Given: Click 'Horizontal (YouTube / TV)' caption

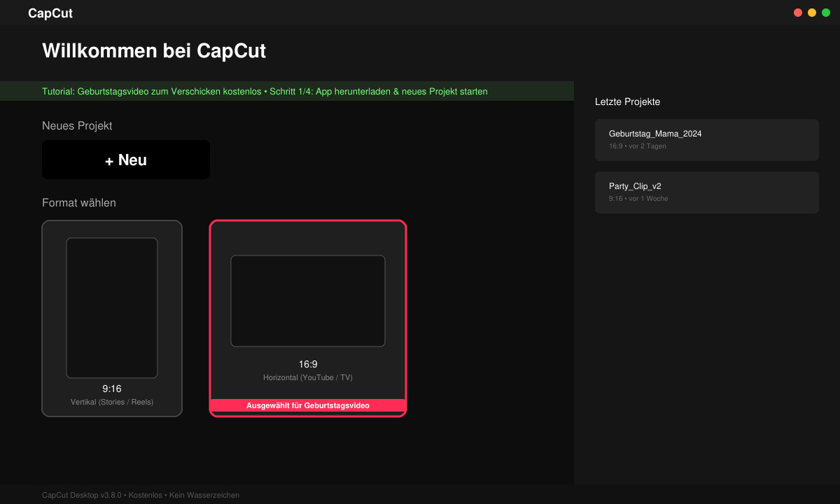Looking at the screenshot, I should (308, 377).
